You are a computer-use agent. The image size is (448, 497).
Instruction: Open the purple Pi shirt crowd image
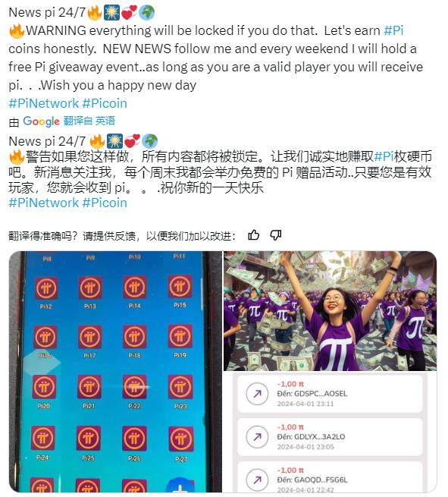(x=331, y=311)
